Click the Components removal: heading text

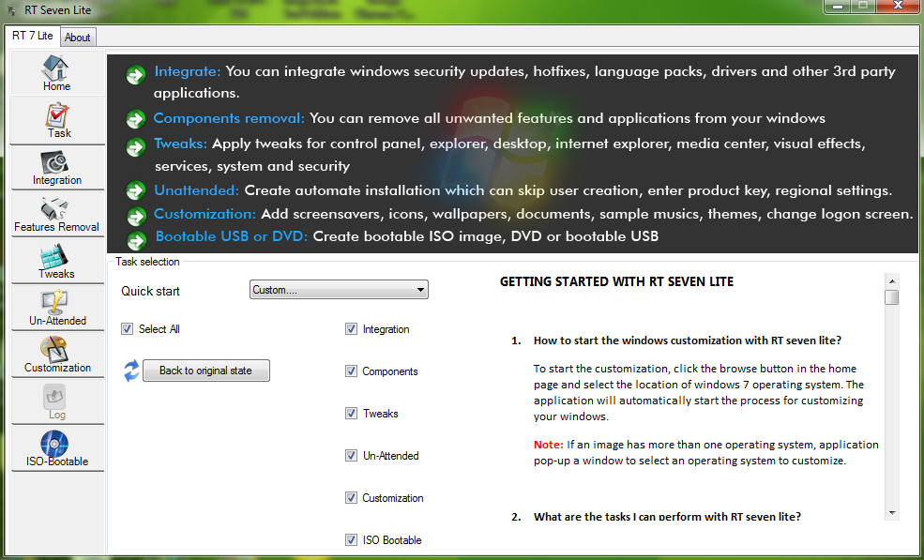pos(229,118)
